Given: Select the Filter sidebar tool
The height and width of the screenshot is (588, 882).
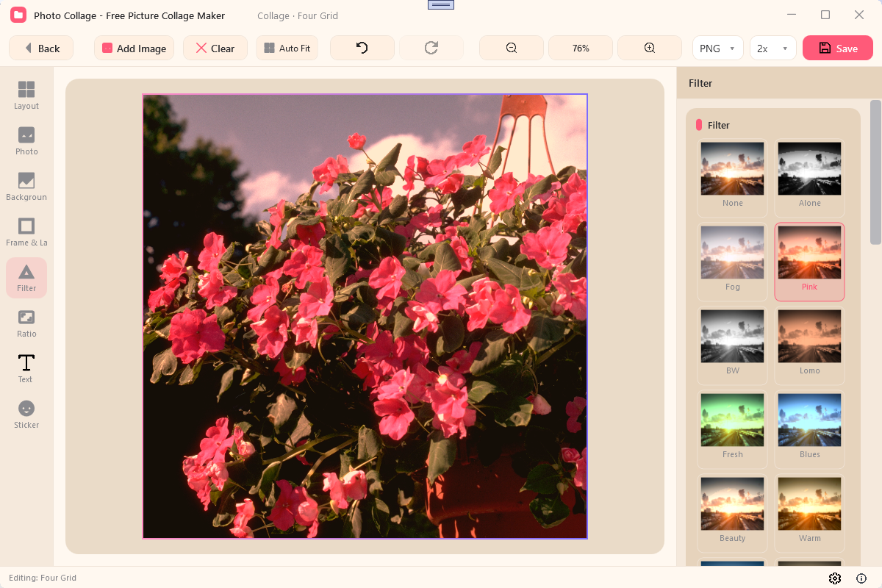Looking at the screenshot, I should 26,278.
